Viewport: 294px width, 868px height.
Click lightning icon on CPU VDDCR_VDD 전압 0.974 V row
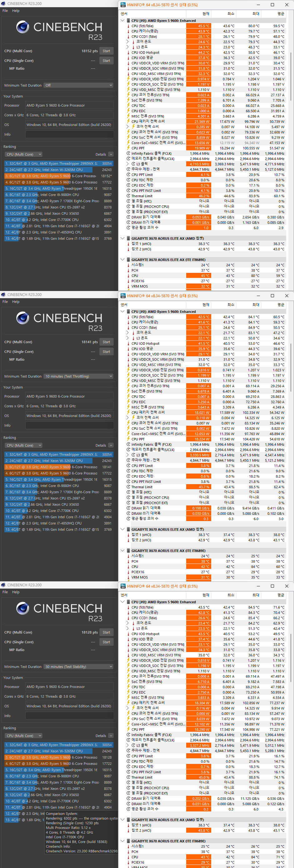128,79
